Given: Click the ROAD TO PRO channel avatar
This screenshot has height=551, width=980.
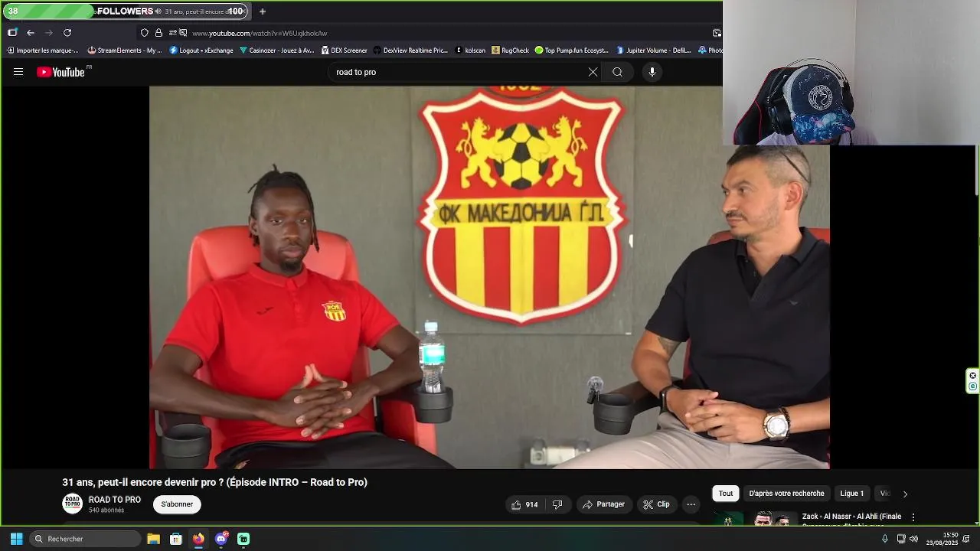Looking at the screenshot, I should (x=72, y=504).
